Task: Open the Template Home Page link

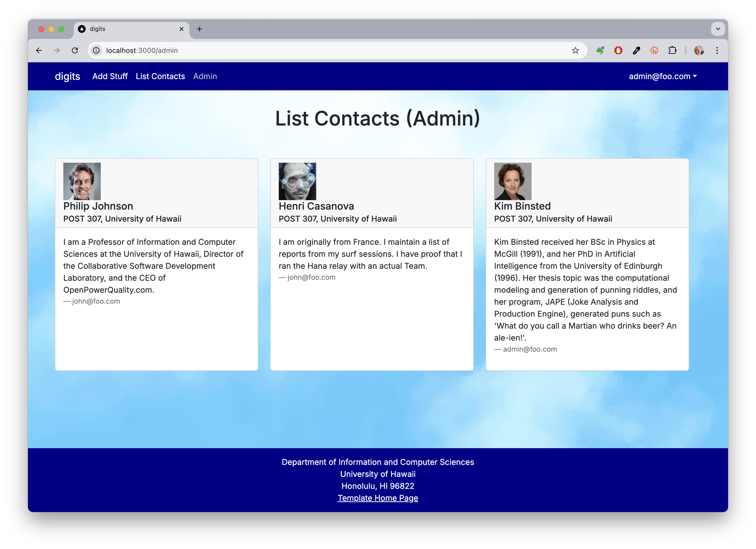Action: click(x=378, y=498)
